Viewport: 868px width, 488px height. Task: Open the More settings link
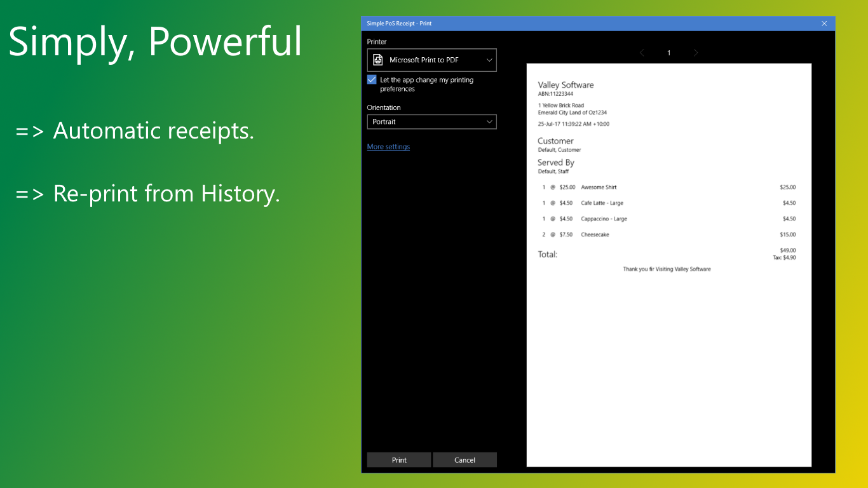(x=388, y=147)
